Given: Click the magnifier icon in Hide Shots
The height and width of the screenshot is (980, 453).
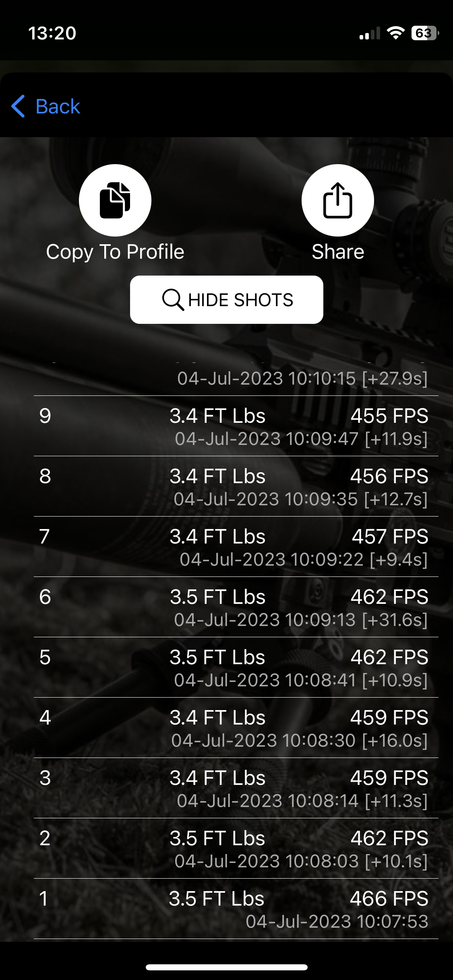Looking at the screenshot, I should 173,300.
